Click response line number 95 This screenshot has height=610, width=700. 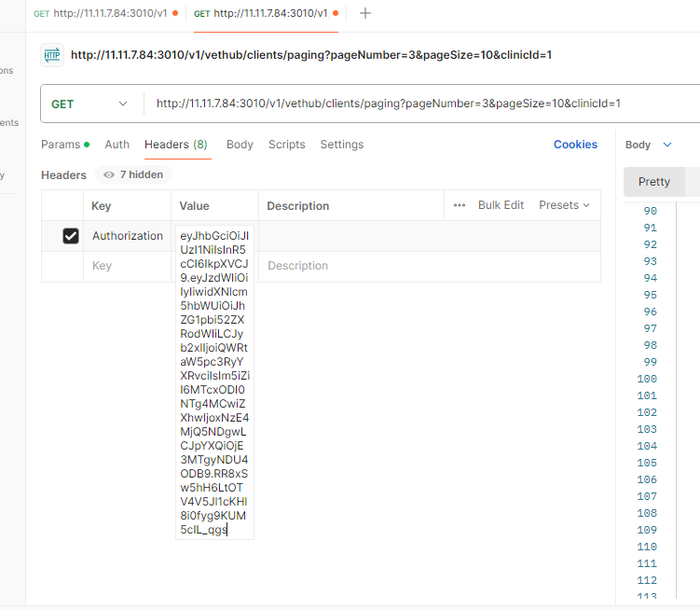click(x=650, y=295)
